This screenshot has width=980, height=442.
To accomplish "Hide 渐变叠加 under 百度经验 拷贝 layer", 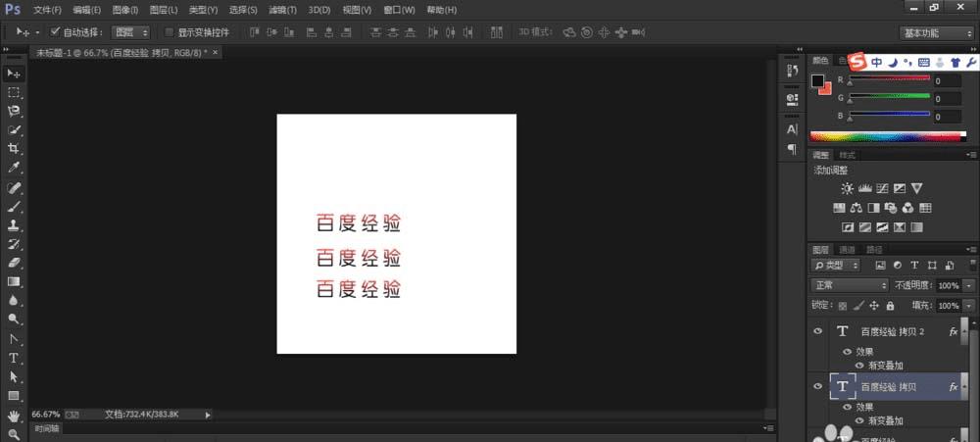I will (858, 420).
